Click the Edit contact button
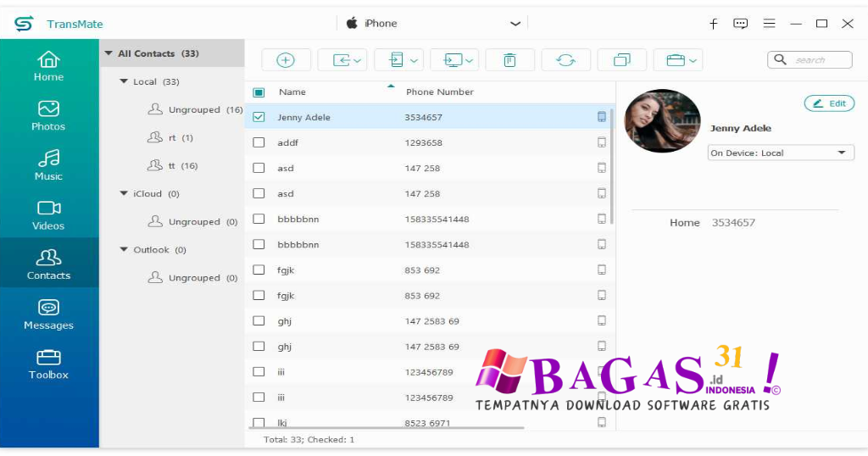The height and width of the screenshot is (456, 868). click(x=829, y=103)
